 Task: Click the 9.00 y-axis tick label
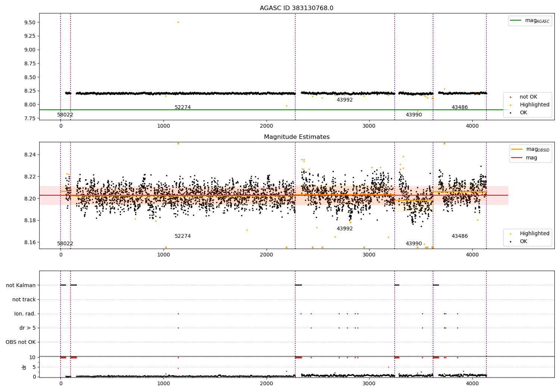(29, 50)
